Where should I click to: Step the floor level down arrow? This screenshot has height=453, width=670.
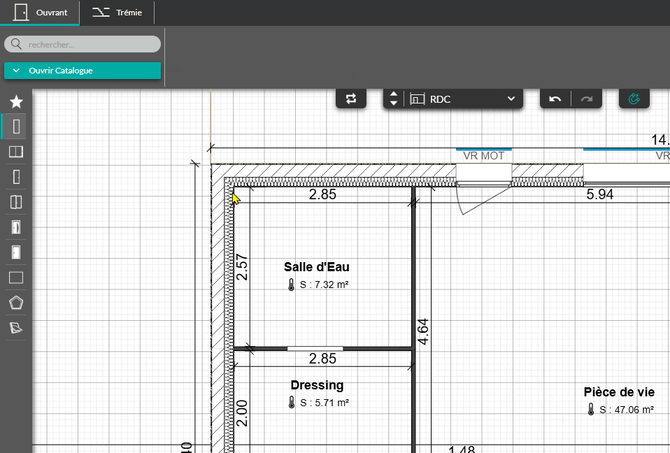(x=394, y=103)
